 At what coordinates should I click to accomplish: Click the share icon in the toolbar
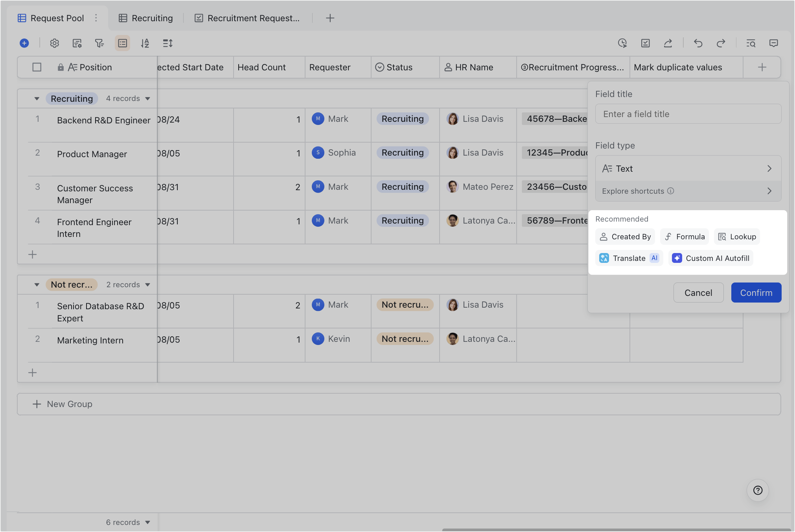(x=668, y=43)
